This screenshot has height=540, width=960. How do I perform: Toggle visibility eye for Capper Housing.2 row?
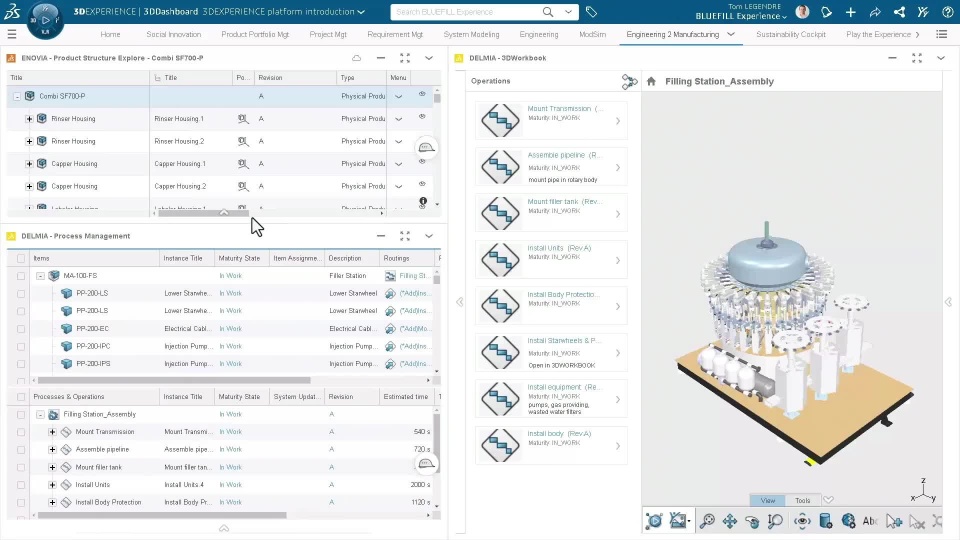(x=422, y=184)
